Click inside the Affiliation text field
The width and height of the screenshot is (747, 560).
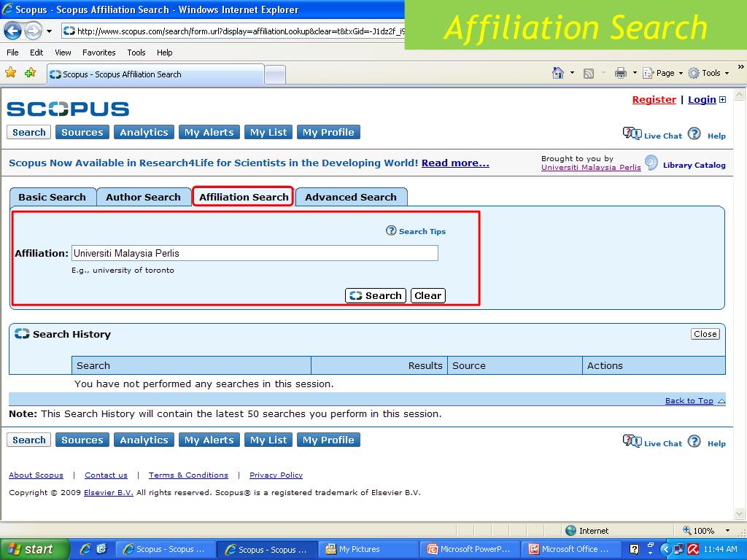pos(255,253)
